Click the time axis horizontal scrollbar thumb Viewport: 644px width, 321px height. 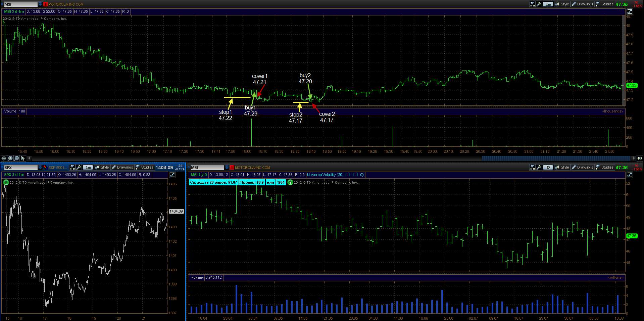point(556,158)
